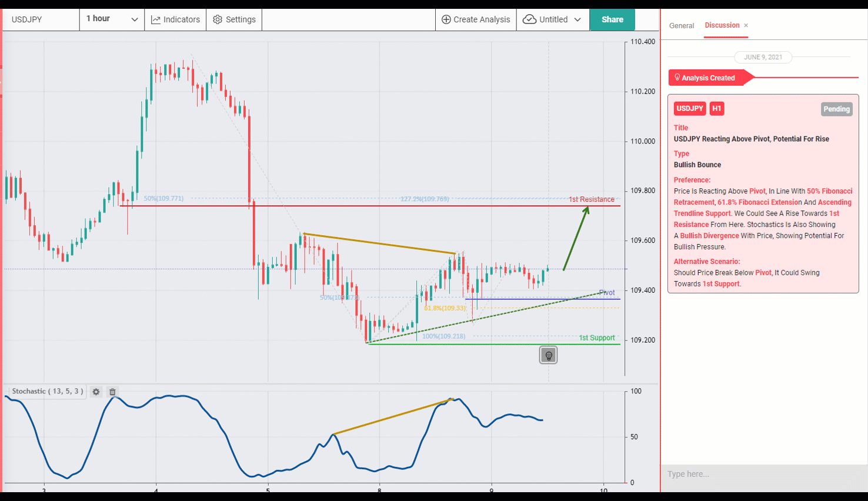
Task: Click the 100%(109.218) Fibonacci label
Action: 443,336
